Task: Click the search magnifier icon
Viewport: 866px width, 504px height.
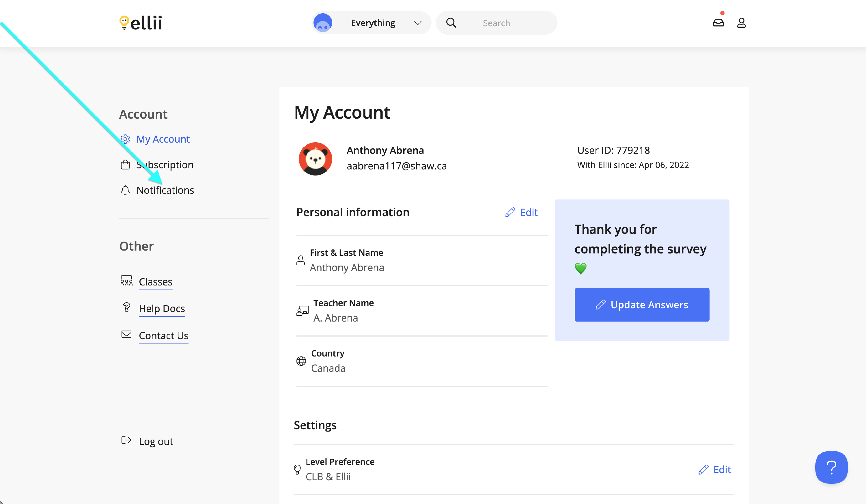Action: pos(451,23)
